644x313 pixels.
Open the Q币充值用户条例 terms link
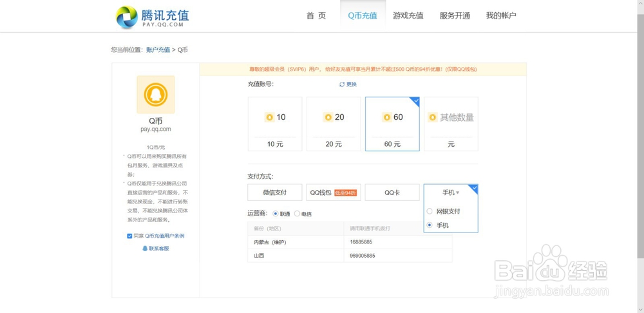point(165,236)
